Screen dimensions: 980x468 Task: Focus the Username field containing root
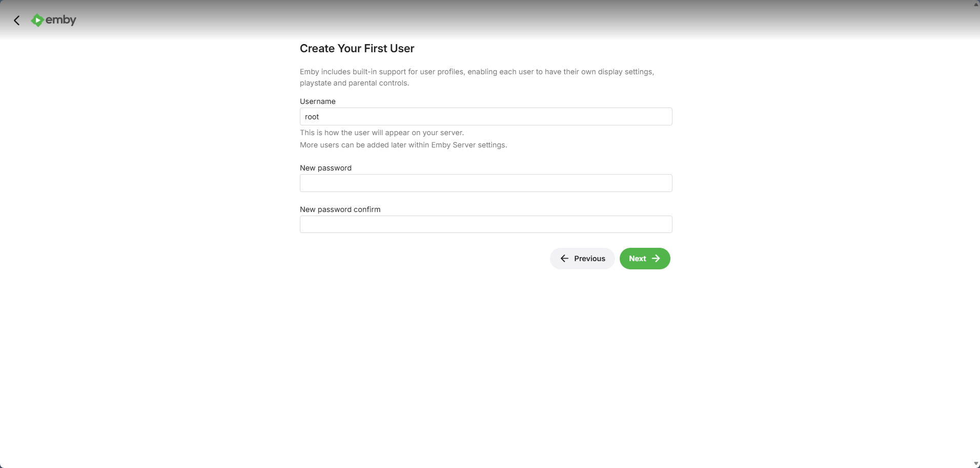pyautogui.click(x=485, y=117)
